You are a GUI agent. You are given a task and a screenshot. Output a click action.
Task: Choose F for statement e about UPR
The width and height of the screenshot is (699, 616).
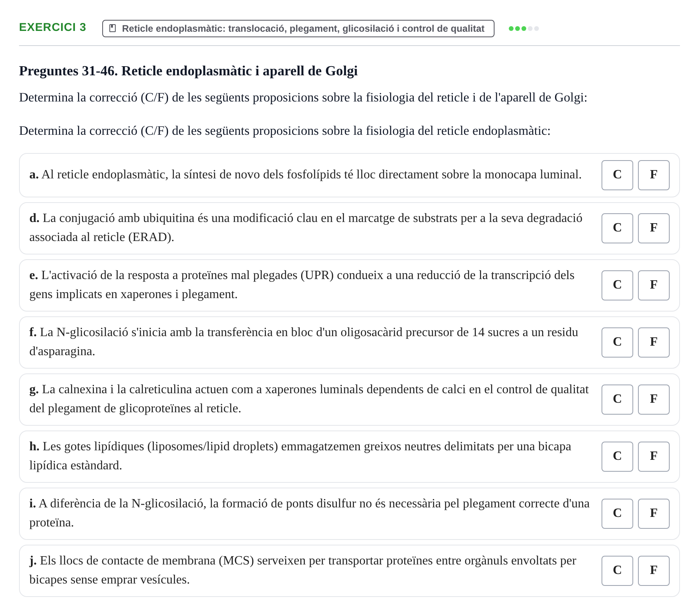click(653, 285)
